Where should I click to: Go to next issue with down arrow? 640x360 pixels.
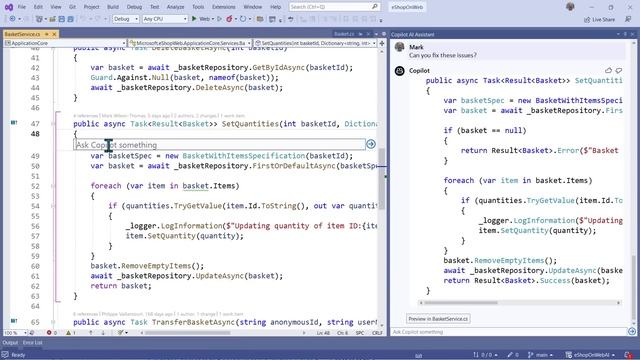coord(103,333)
